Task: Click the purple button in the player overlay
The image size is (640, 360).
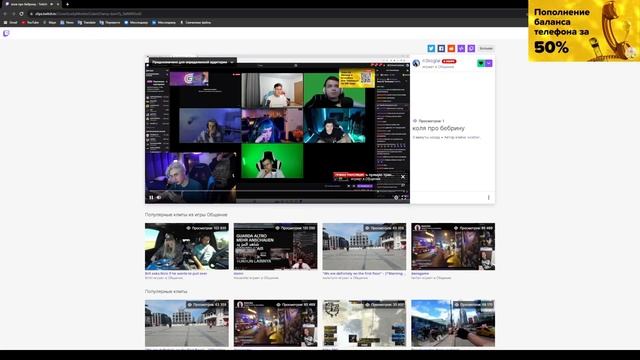Action: click(365, 186)
